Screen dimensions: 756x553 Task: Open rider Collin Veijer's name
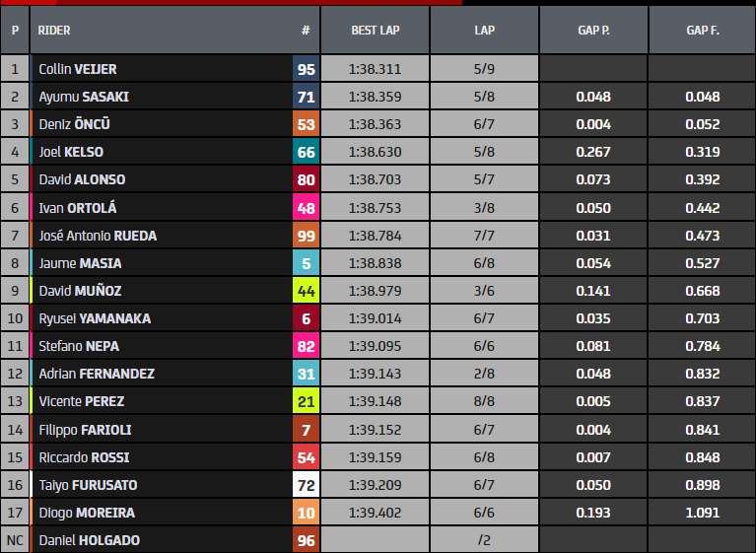(x=78, y=69)
